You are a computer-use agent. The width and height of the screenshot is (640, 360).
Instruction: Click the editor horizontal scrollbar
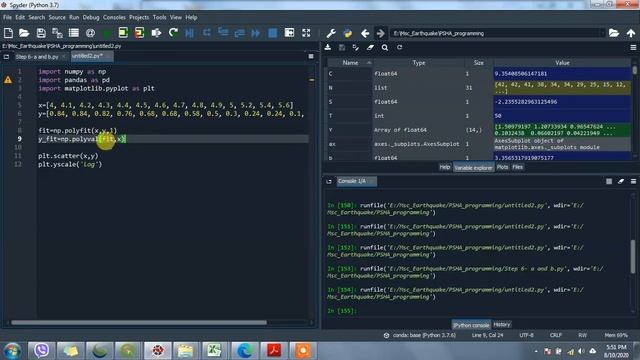[x=139, y=322]
